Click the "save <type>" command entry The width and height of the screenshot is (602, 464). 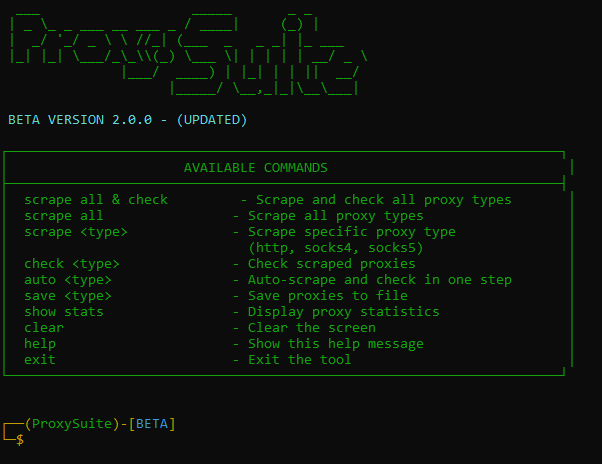point(68,296)
